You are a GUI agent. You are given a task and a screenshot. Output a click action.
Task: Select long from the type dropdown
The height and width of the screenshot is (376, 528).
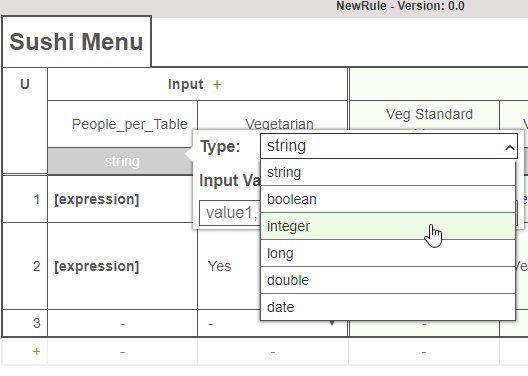pos(388,253)
